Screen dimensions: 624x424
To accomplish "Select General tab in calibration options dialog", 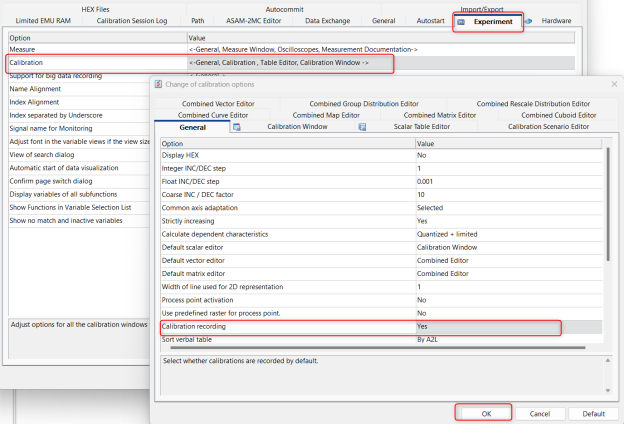I will click(193, 127).
